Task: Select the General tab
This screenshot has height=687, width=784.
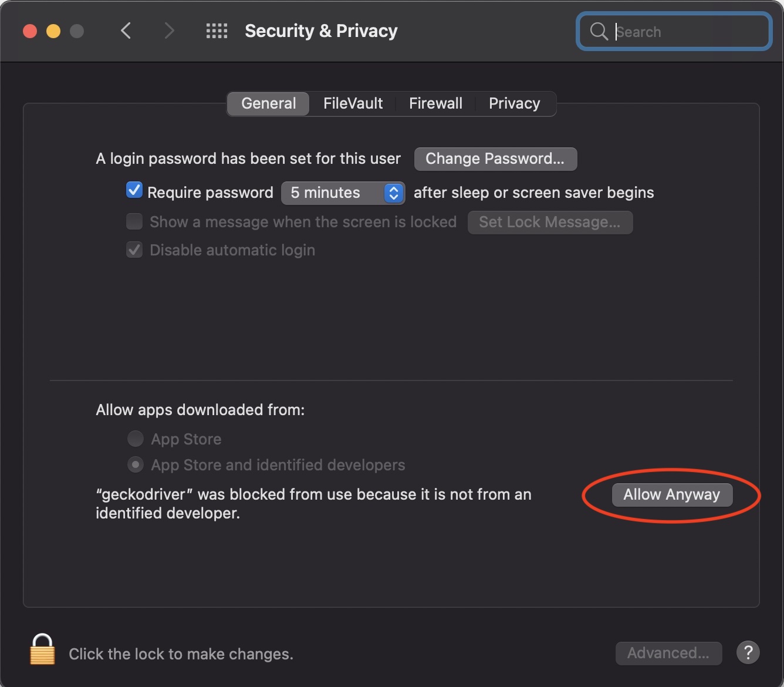Action: (x=269, y=103)
